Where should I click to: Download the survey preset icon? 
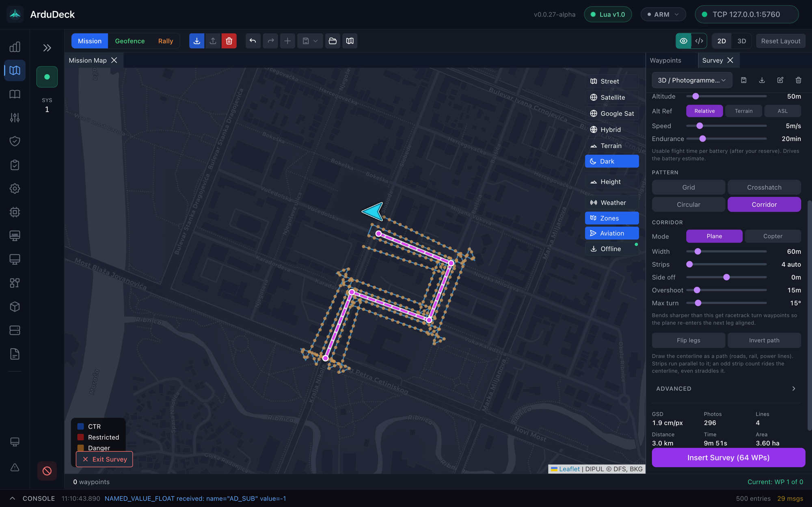pos(762,80)
